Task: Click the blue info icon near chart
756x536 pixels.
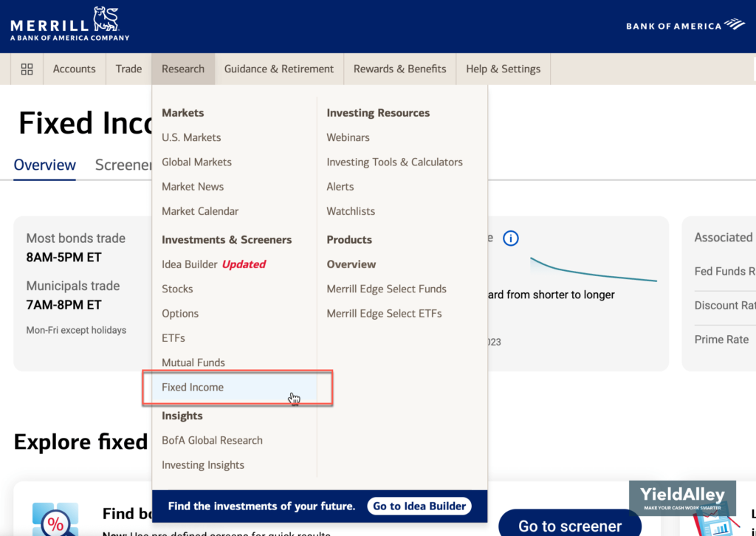Action: [x=510, y=238]
